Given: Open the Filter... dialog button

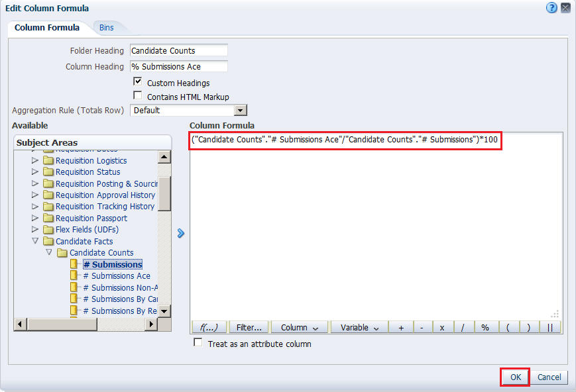Looking at the screenshot, I should [249, 327].
